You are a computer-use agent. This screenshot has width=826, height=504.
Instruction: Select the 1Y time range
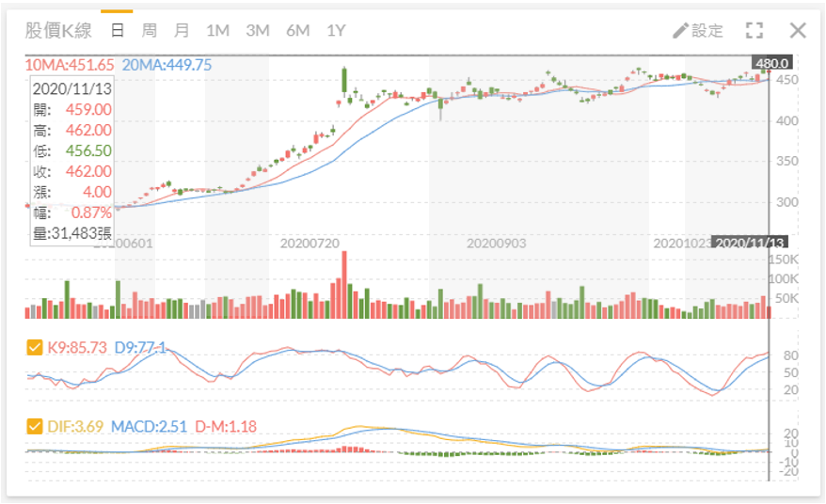coord(336,30)
